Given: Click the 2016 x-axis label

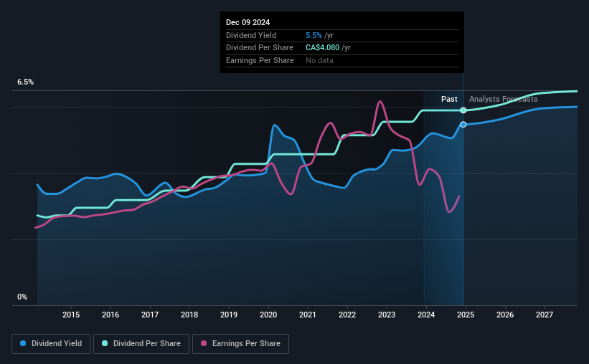Looking at the screenshot, I should pos(110,315).
